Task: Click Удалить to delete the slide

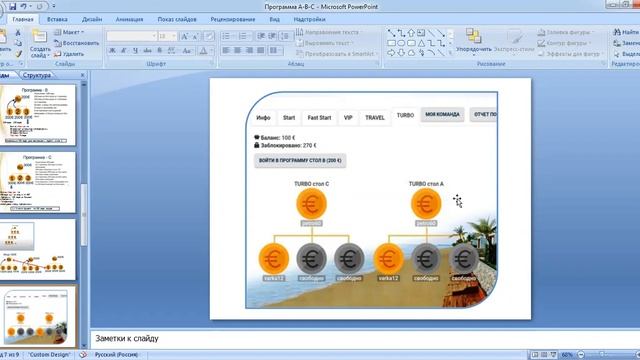Action: [x=69, y=54]
